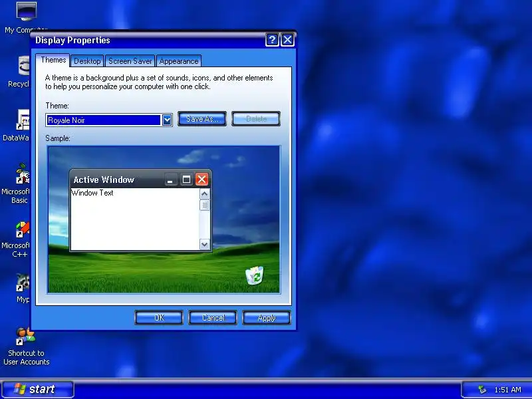Expand the Theme dropdown arrow
This screenshot has width=532, height=399.
(167, 120)
